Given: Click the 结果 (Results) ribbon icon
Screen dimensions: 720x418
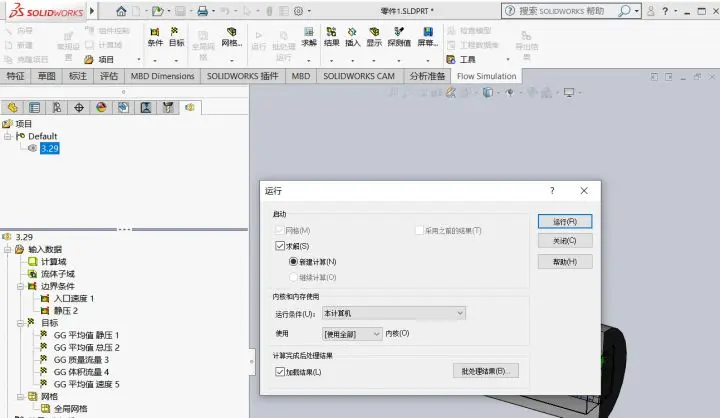Looking at the screenshot, I should [331, 36].
